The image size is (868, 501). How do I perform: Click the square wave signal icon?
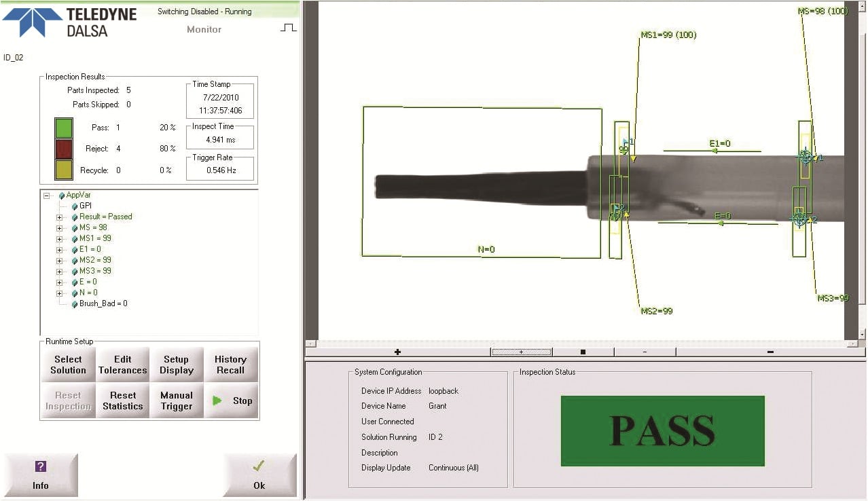pyautogui.click(x=289, y=28)
